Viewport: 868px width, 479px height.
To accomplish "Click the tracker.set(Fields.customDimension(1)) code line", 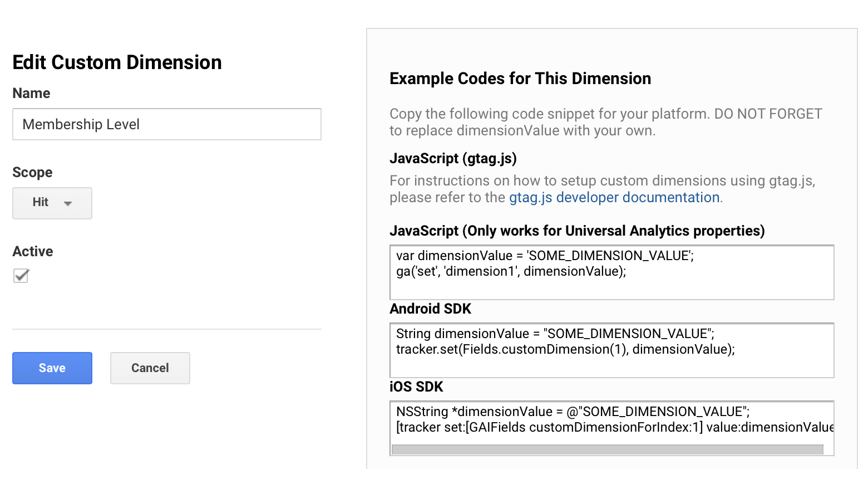I will pos(565,350).
